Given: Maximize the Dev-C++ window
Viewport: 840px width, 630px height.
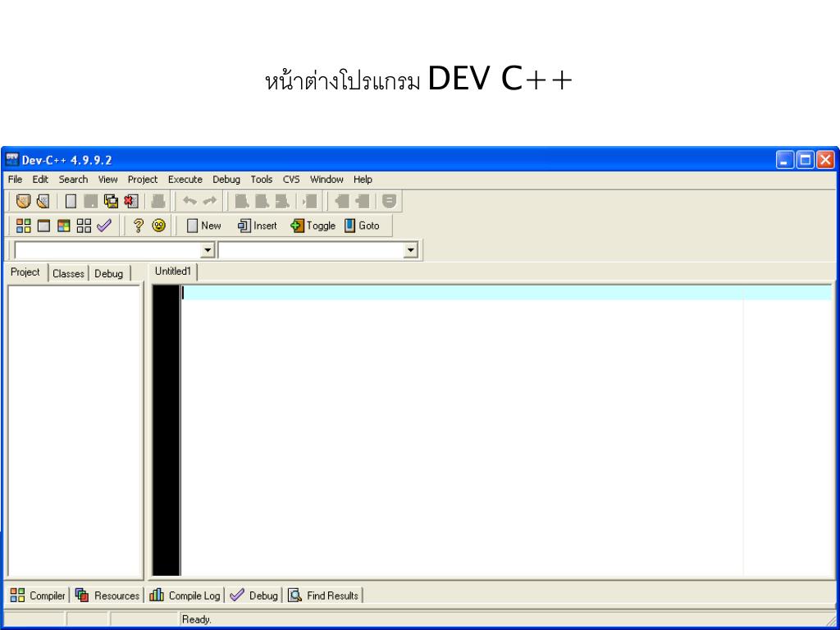Looking at the screenshot, I should pos(805,160).
